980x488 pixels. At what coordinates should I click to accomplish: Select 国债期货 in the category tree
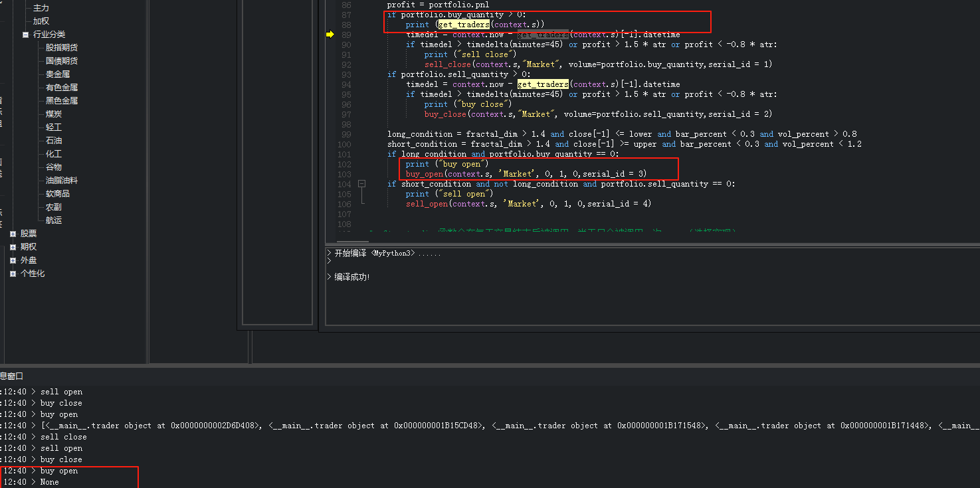(62, 61)
